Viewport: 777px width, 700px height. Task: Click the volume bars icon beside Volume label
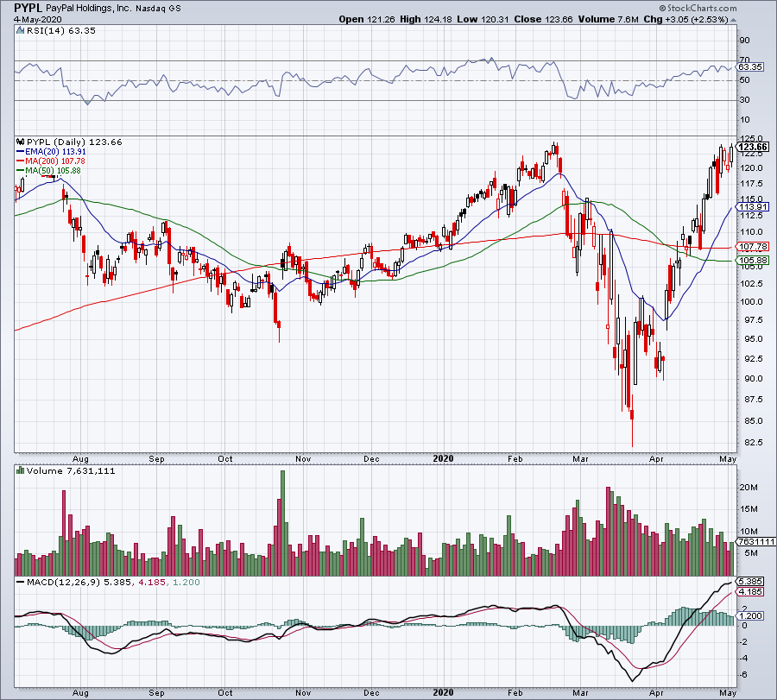[20, 470]
